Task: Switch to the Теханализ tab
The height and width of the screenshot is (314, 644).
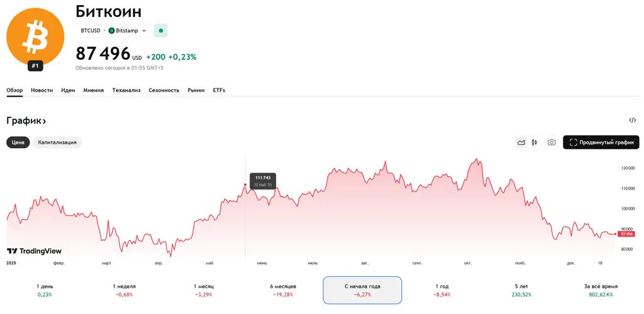Action: pos(126,90)
